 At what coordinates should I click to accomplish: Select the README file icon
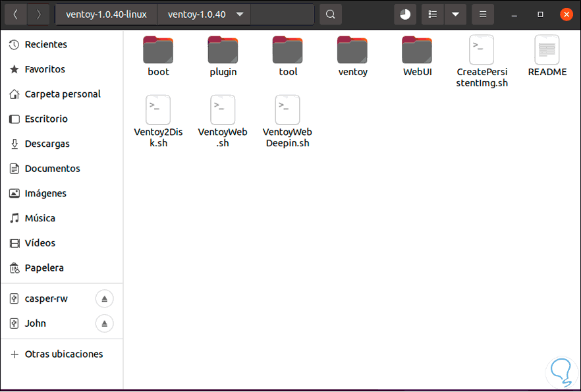[547, 50]
